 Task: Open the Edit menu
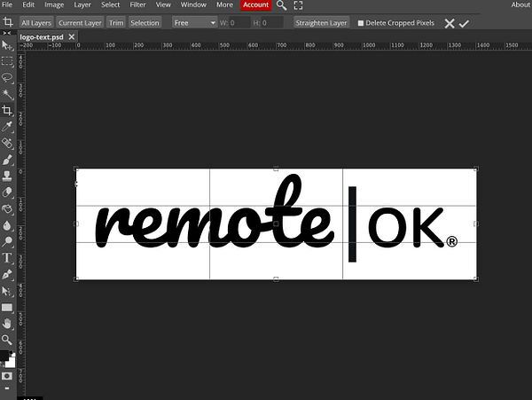point(28,4)
